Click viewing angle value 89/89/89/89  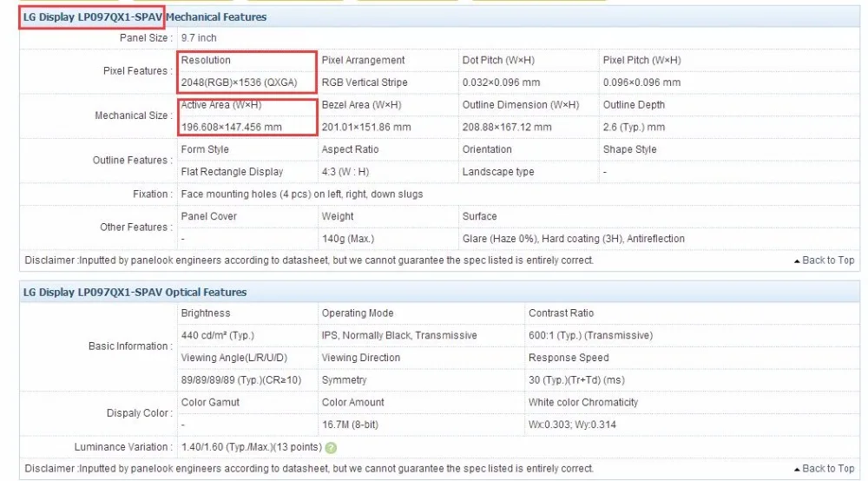coord(240,380)
